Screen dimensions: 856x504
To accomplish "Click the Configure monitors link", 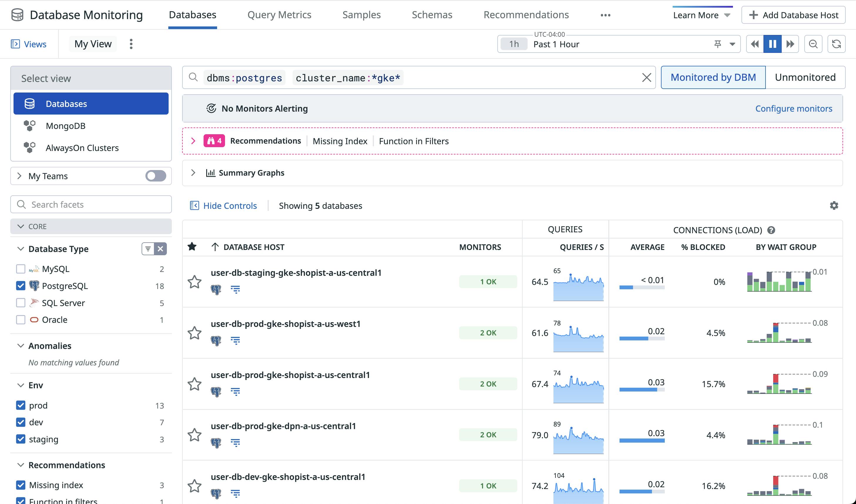I will point(793,109).
